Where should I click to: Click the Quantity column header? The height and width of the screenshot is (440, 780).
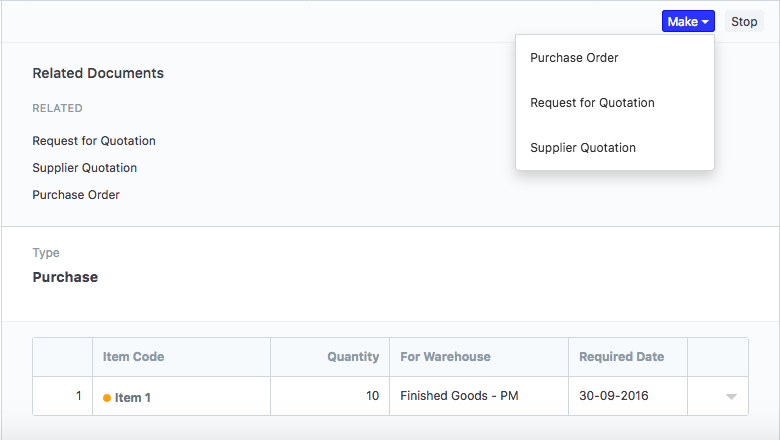tap(353, 357)
